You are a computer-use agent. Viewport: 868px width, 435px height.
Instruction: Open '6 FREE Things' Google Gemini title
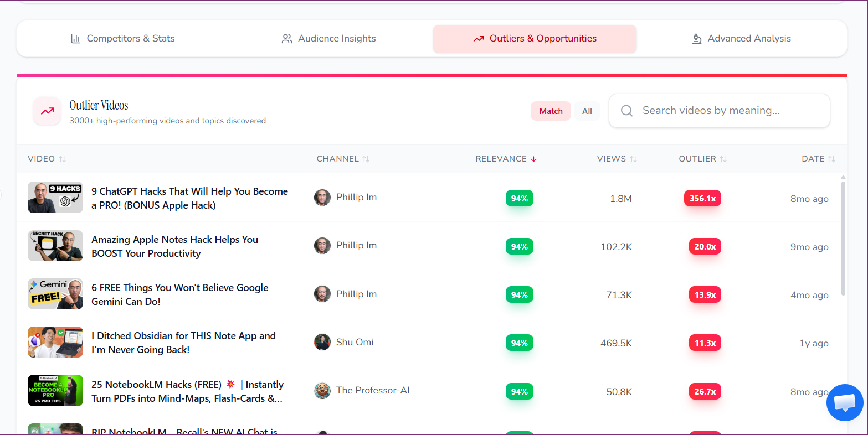179,294
